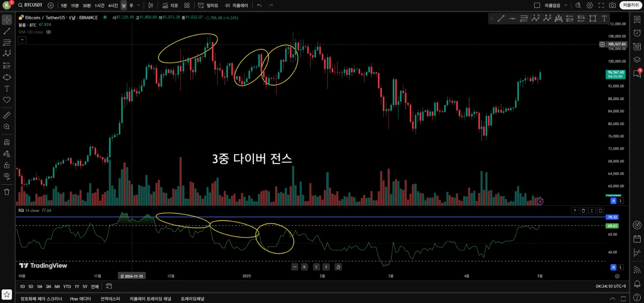The image size is (644, 303).
Task: Open the pattern drawing tools in left sidebar
Action: [7, 54]
